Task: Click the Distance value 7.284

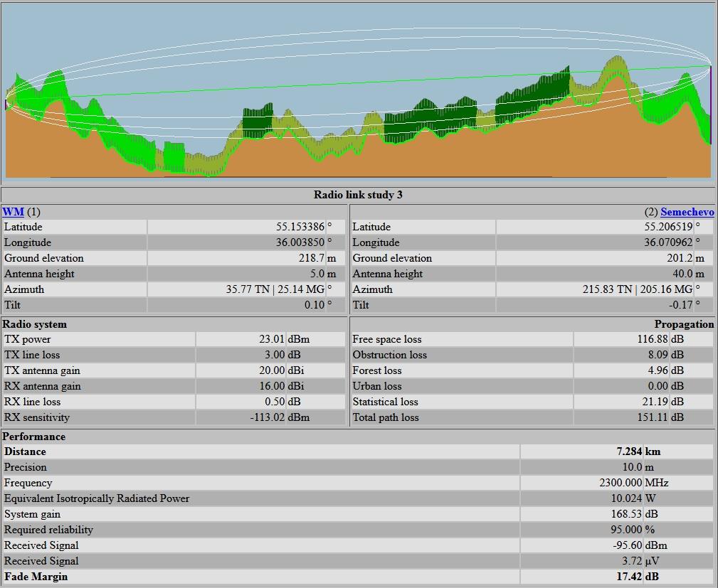Action: pyautogui.click(x=629, y=451)
